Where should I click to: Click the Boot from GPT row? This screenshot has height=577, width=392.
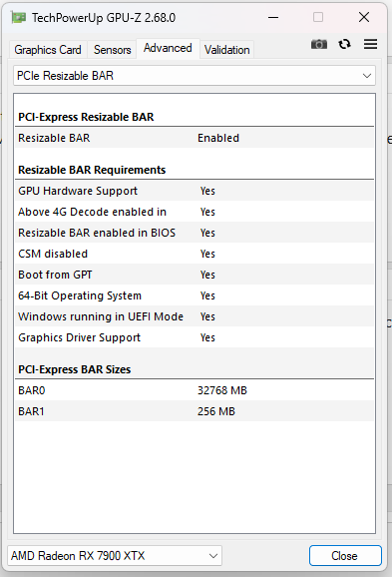[195, 275]
